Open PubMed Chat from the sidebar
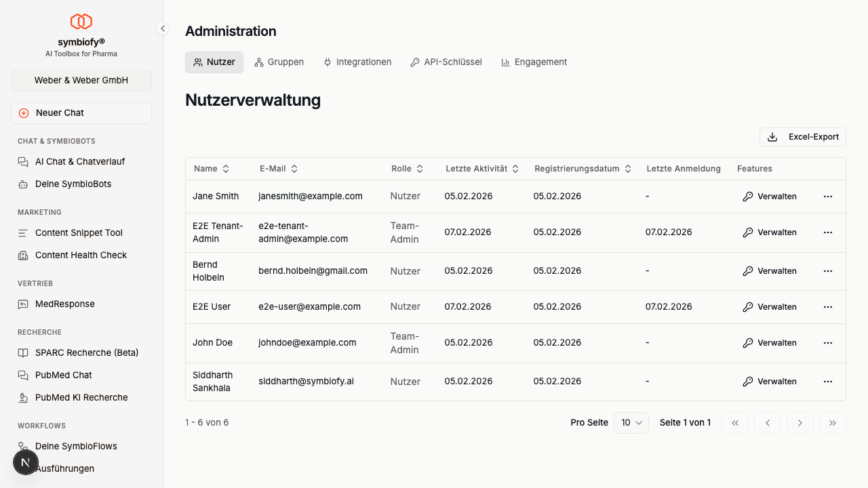The image size is (868, 488). pyautogui.click(x=62, y=375)
